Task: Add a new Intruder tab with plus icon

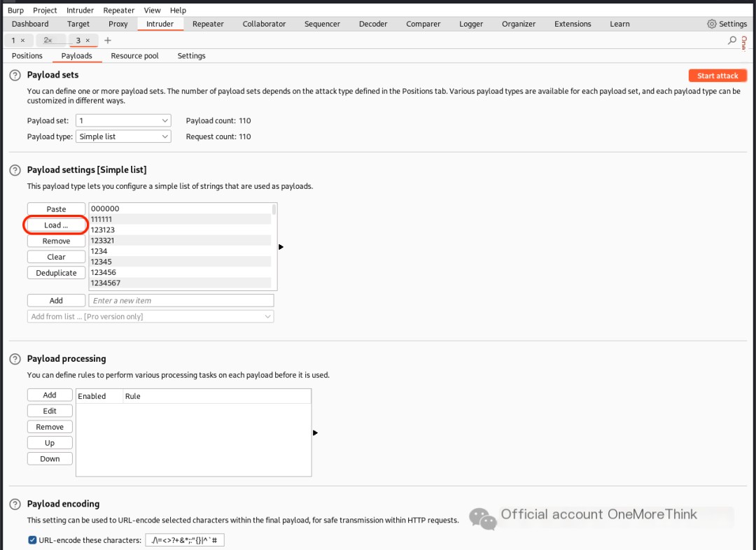Action: coord(108,41)
